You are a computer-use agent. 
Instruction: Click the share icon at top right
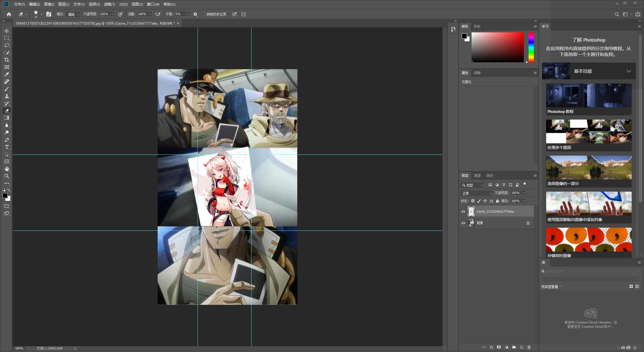pos(638,14)
